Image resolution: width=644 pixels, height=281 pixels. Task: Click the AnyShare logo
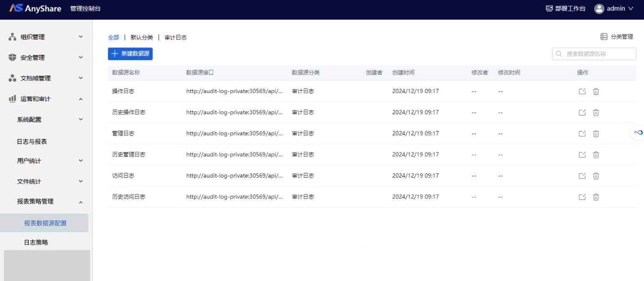click(x=36, y=8)
